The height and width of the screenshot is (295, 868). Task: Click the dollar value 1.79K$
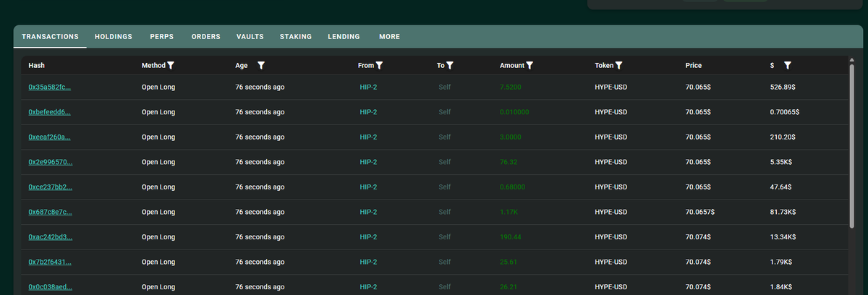coord(782,262)
